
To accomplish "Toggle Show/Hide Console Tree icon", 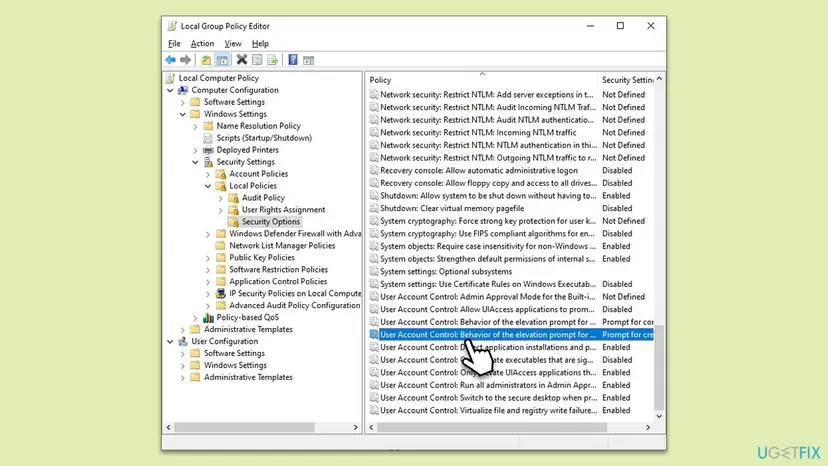I will coord(222,60).
